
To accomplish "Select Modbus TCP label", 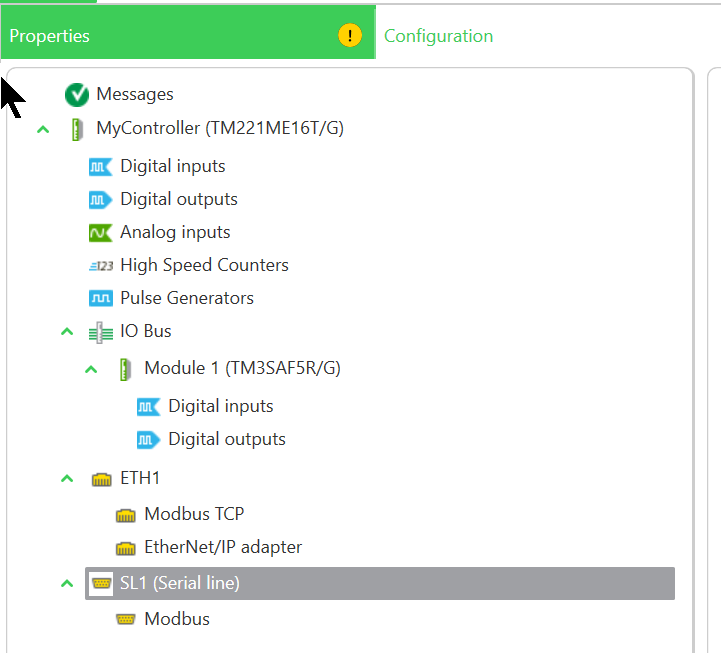I will pos(194,515).
